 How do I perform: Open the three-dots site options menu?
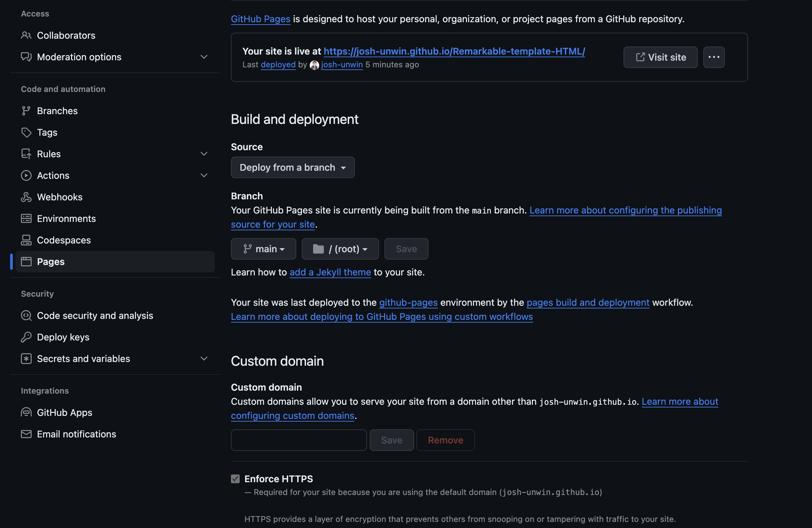(x=714, y=57)
